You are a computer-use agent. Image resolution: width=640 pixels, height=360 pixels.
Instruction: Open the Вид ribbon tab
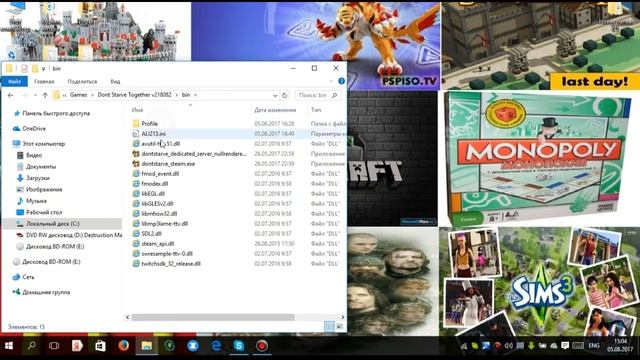[x=115, y=82]
